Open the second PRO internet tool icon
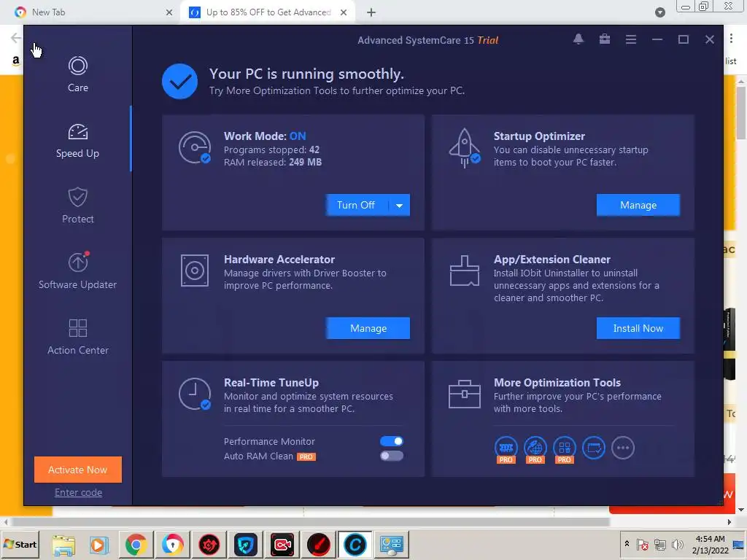747x560 pixels. (535, 448)
